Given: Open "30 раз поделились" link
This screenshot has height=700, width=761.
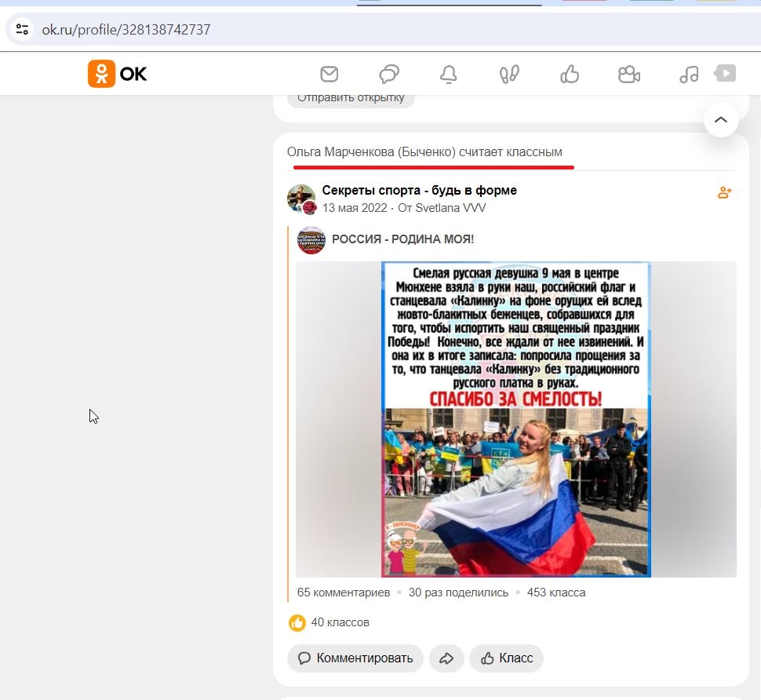Looking at the screenshot, I should 458,592.
